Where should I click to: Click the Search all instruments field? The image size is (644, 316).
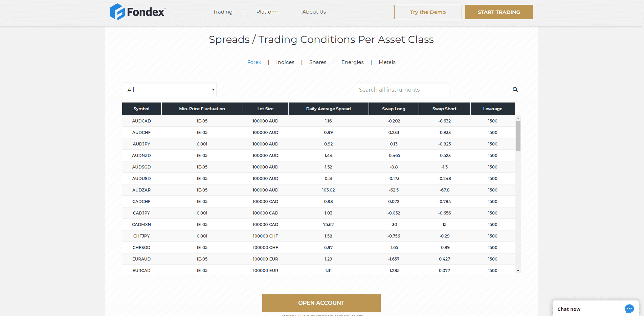(402, 90)
